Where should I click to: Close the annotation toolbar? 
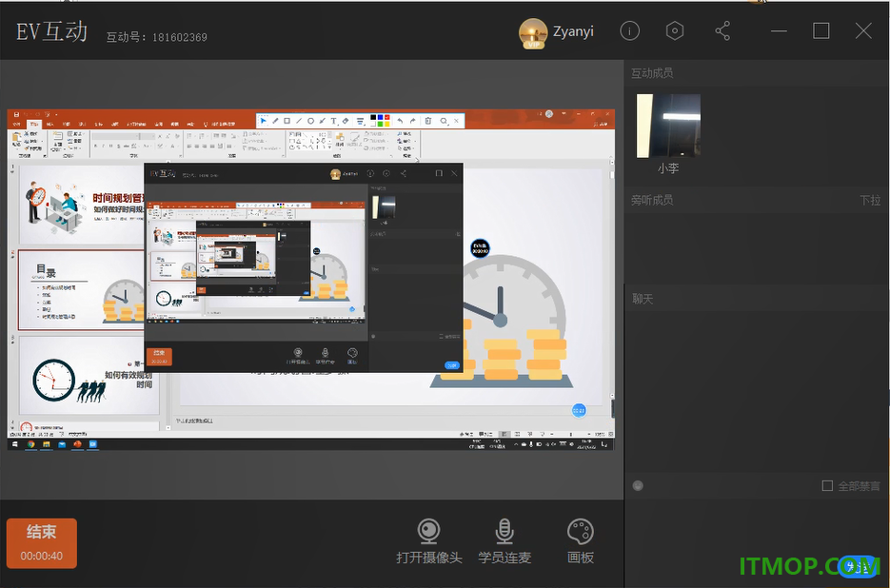[456, 121]
